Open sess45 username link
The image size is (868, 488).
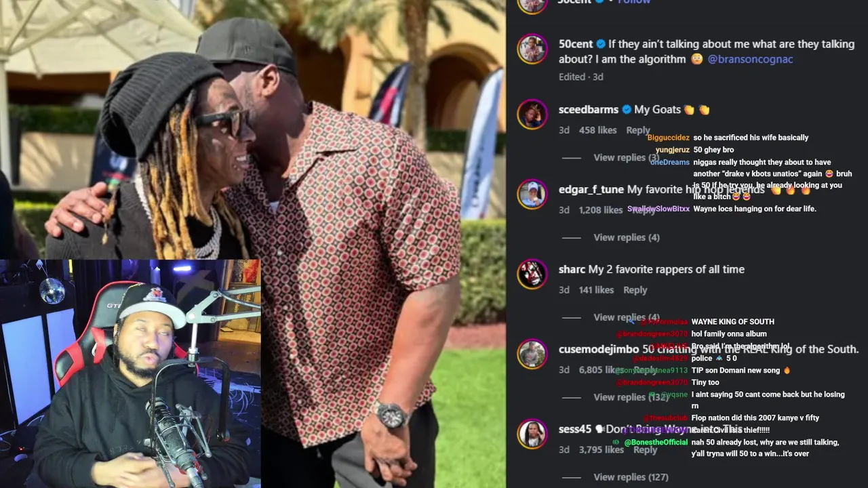tap(575, 429)
